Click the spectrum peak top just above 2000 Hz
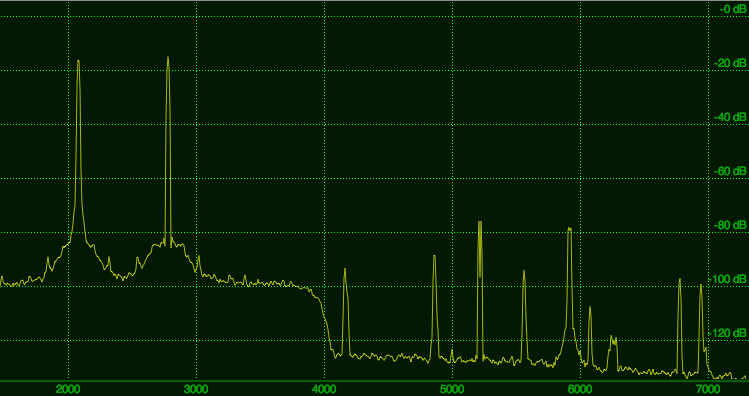 click(78, 62)
